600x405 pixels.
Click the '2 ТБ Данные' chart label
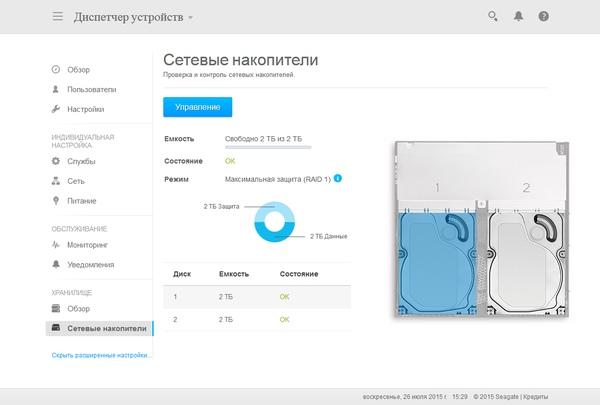click(x=328, y=236)
